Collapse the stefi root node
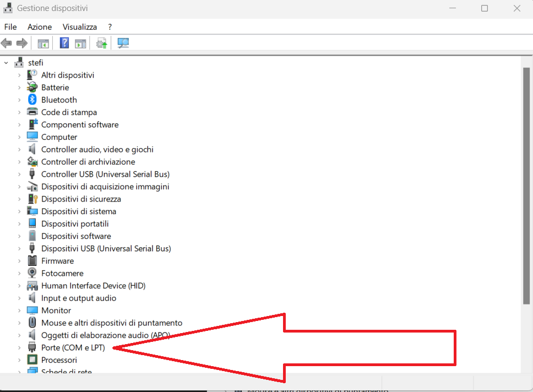This screenshot has height=392, width=533. (6, 63)
